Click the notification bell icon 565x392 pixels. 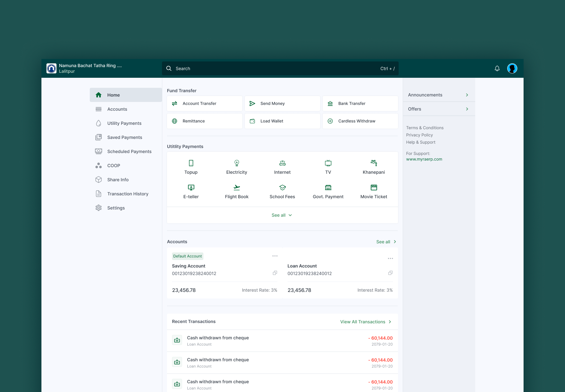497,68
